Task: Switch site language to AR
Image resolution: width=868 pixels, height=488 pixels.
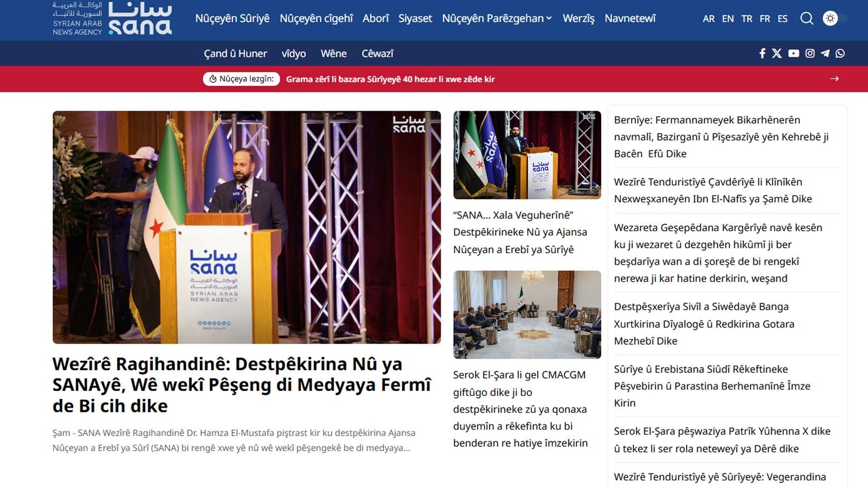Action: pos(709,19)
